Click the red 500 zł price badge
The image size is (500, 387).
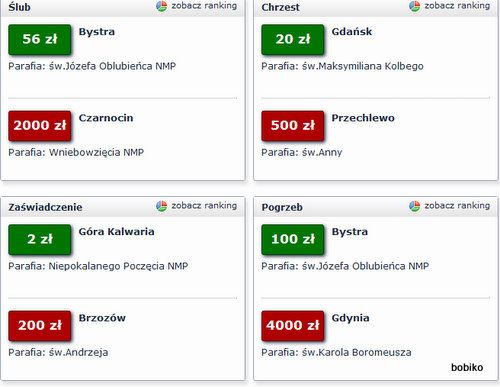pos(293,126)
